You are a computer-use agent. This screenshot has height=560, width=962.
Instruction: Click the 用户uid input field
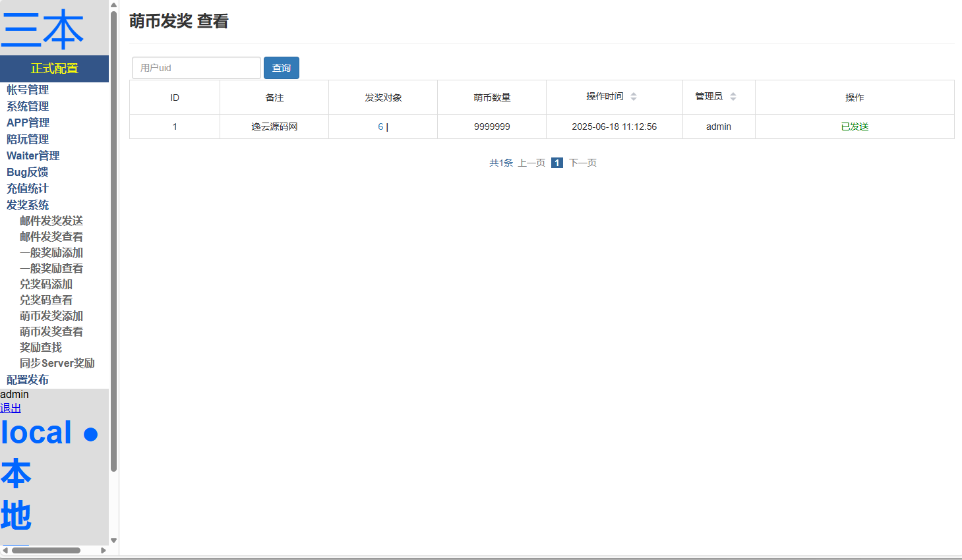pyautogui.click(x=196, y=68)
